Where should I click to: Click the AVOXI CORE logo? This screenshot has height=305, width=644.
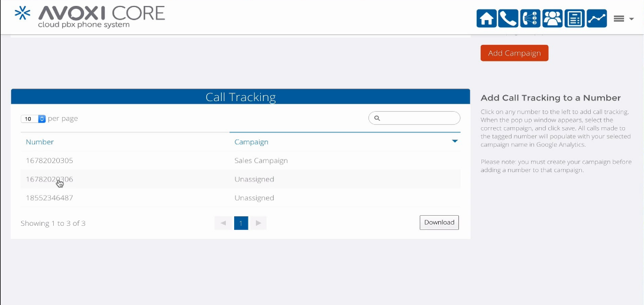89,17
